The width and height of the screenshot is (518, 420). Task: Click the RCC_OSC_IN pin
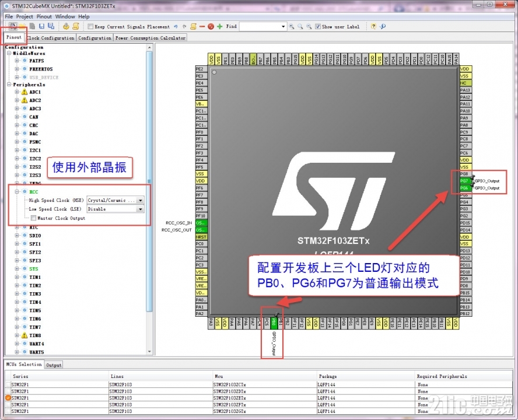click(201, 223)
